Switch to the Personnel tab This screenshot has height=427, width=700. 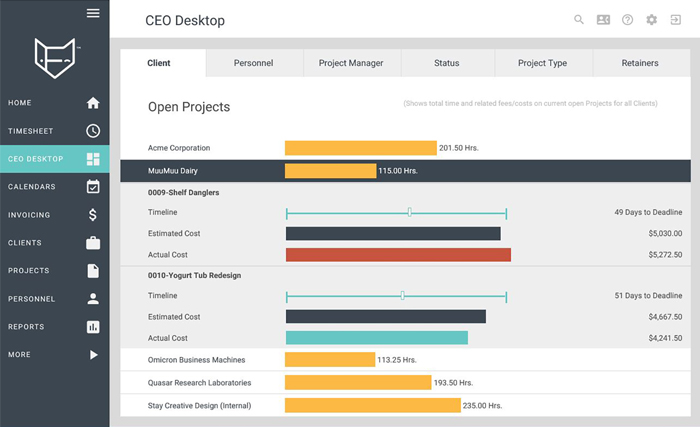tap(253, 63)
